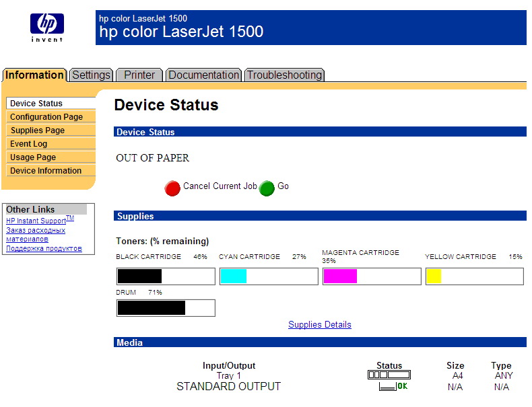Follow the HP Instant Support link
This screenshot has width=532, height=407.
point(40,220)
